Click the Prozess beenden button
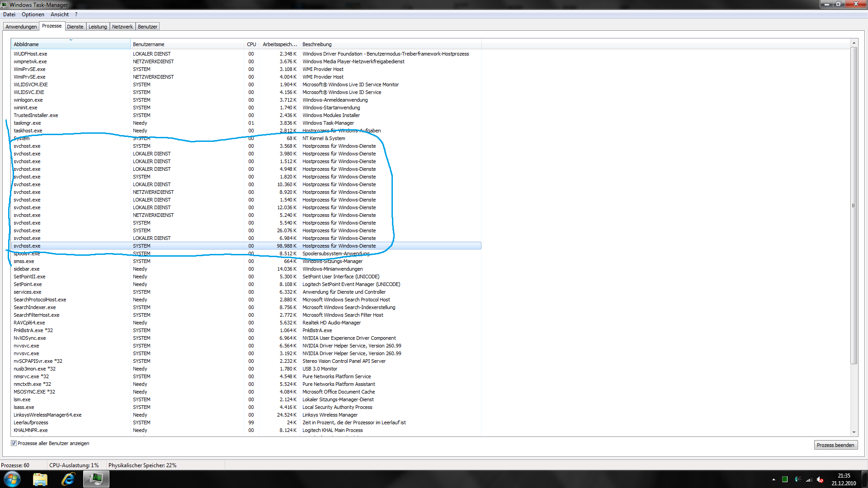Image resolution: width=868 pixels, height=488 pixels. (x=835, y=445)
